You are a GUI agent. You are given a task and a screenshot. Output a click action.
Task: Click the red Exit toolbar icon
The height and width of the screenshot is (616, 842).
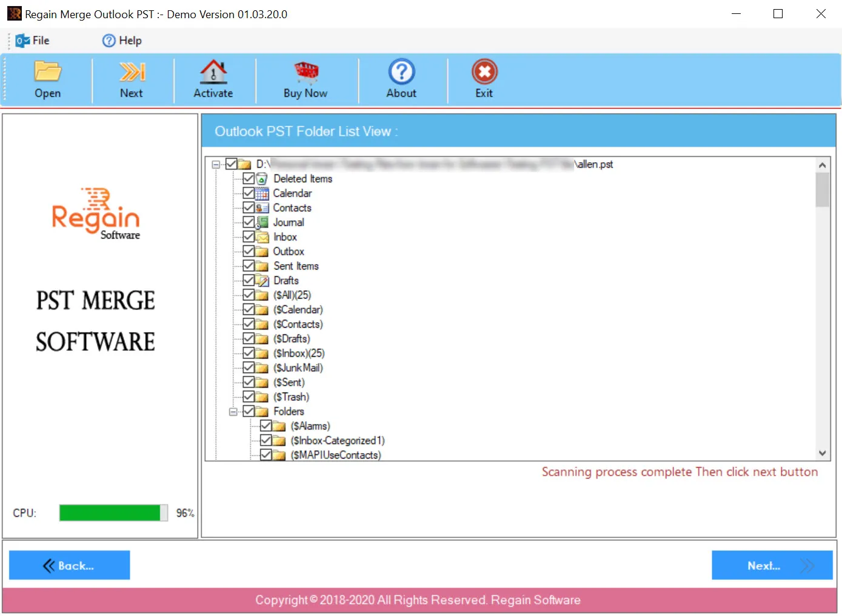(484, 71)
